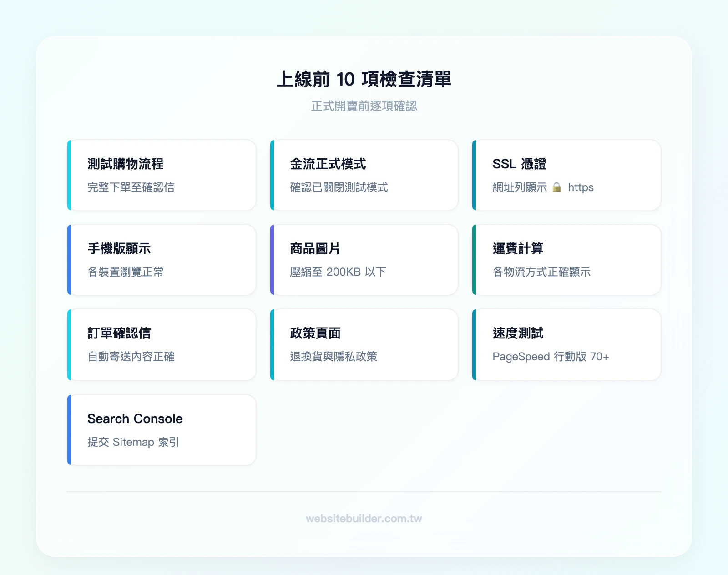728x575 pixels.
Task: Click the 正式開賣前逐項確認 subtitle
Action: click(x=364, y=106)
